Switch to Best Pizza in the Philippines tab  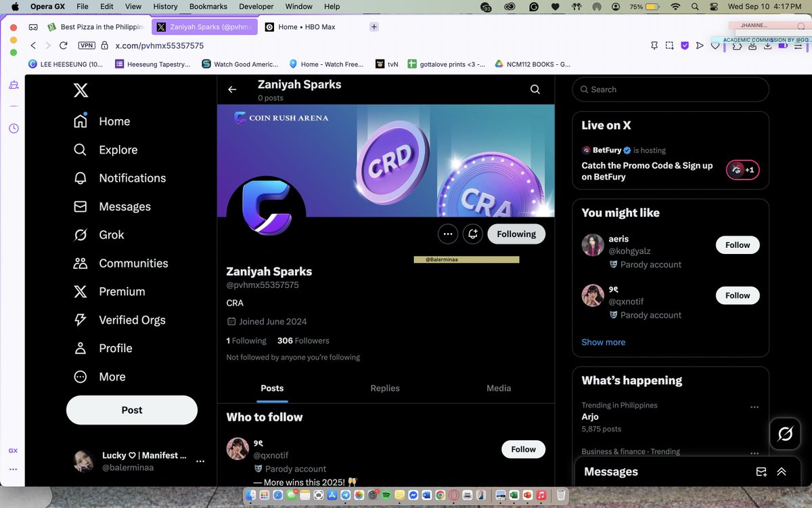click(x=97, y=27)
